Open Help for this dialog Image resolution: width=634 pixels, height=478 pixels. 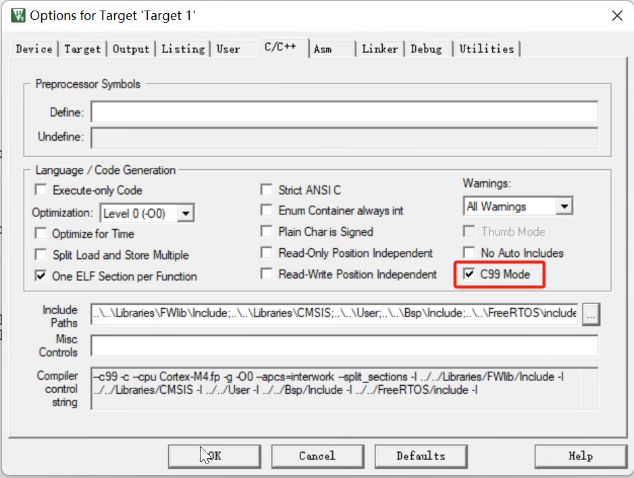581,457
